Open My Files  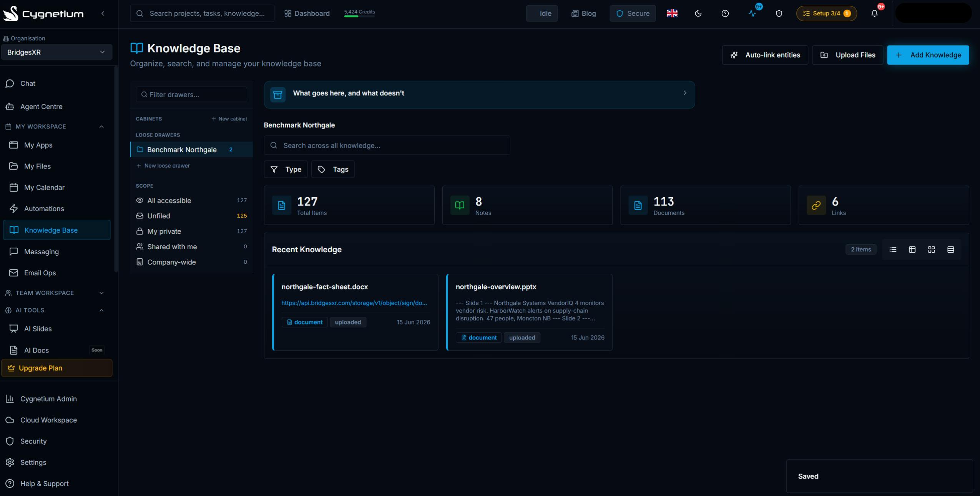coord(57,166)
